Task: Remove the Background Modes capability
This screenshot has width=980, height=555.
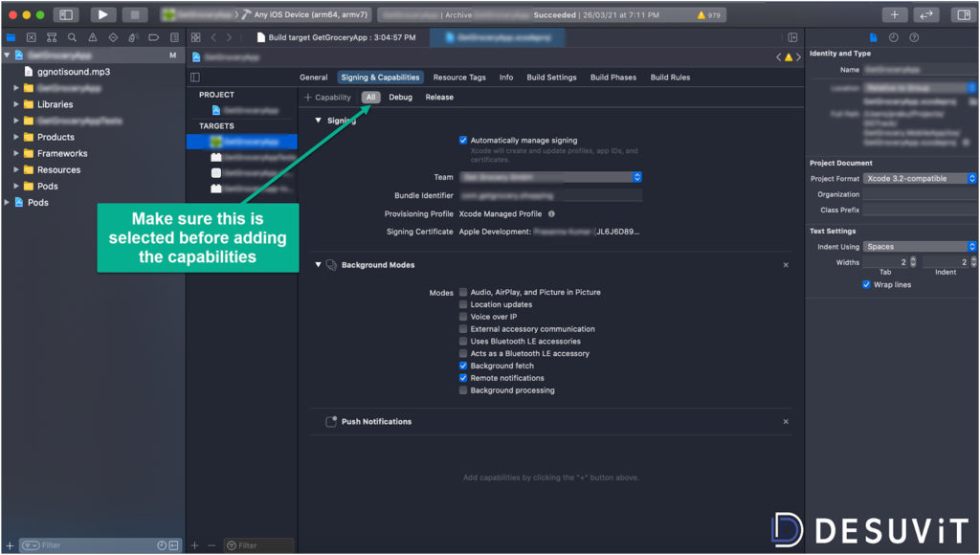Action: [x=786, y=265]
